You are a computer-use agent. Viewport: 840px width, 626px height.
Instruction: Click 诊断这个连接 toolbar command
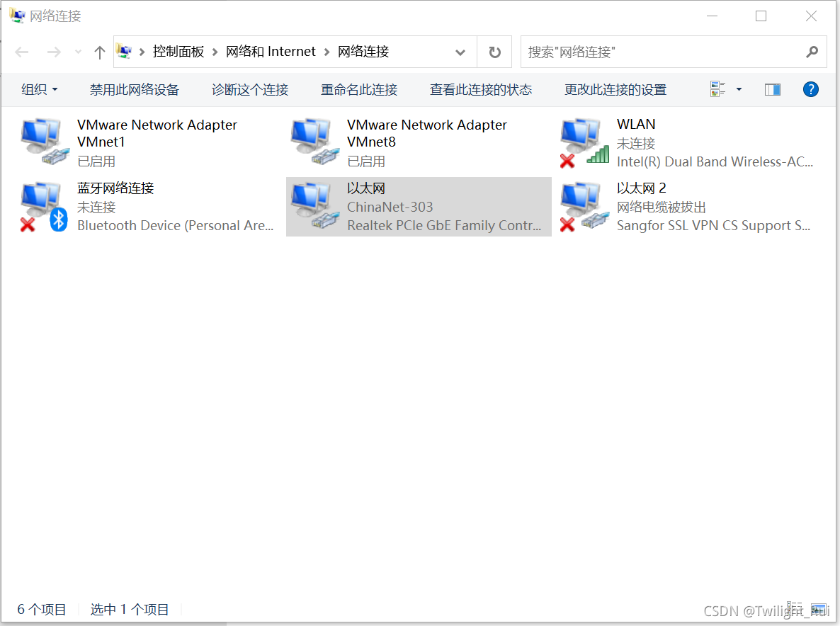pyautogui.click(x=250, y=89)
